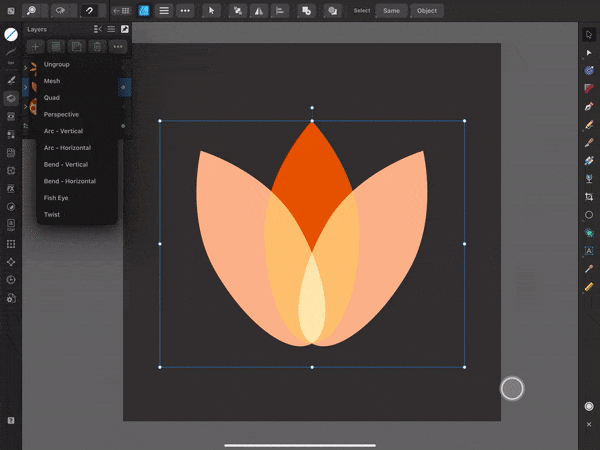Toggle the snapping magnet icon
Screen dimensions: 600x450
[89, 11]
